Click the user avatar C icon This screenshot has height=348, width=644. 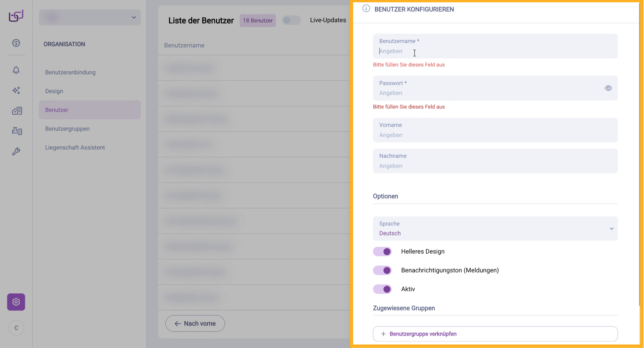[16, 328]
